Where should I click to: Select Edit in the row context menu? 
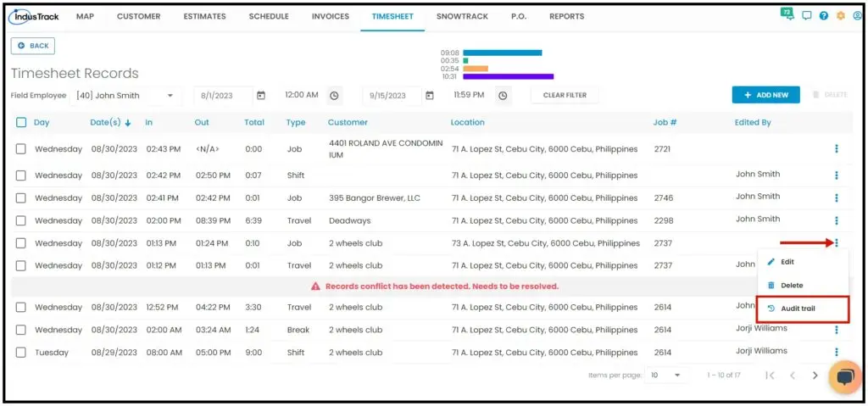[803, 262]
